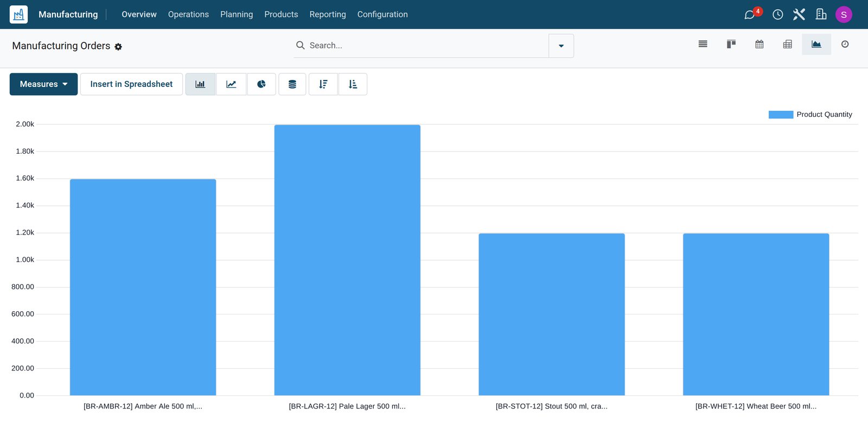The height and width of the screenshot is (422, 868).
Task: Open the activities clock icon
Action: pos(778,15)
